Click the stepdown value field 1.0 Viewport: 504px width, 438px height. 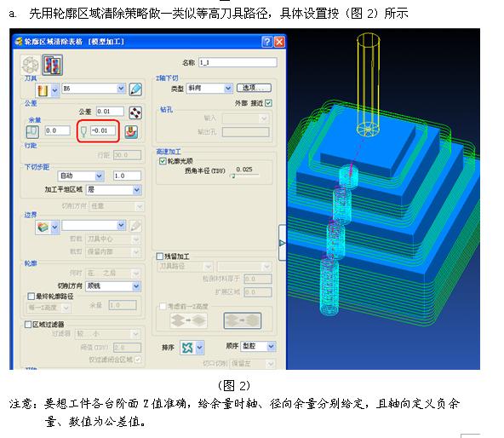tap(127, 176)
